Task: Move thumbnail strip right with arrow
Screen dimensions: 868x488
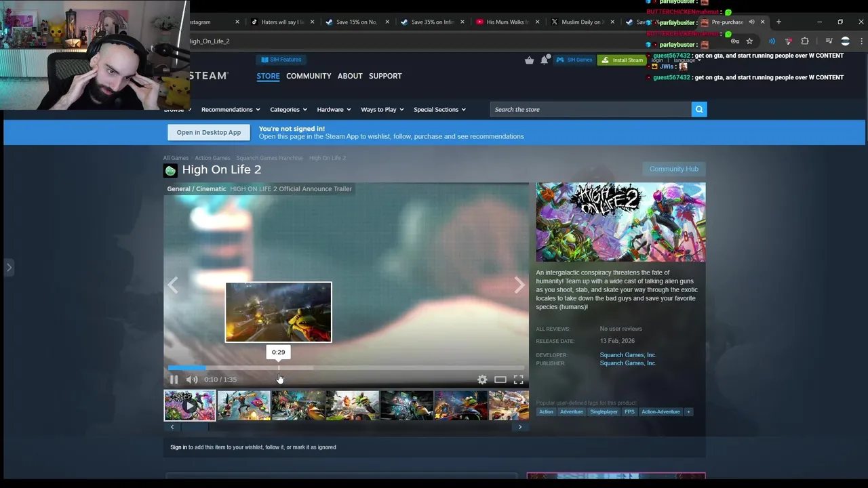Action: (520, 427)
